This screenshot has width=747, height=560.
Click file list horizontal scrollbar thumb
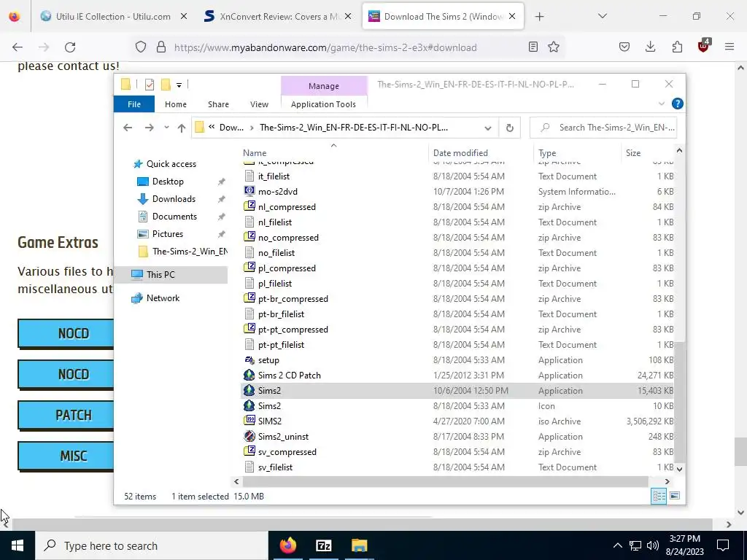coord(445,481)
